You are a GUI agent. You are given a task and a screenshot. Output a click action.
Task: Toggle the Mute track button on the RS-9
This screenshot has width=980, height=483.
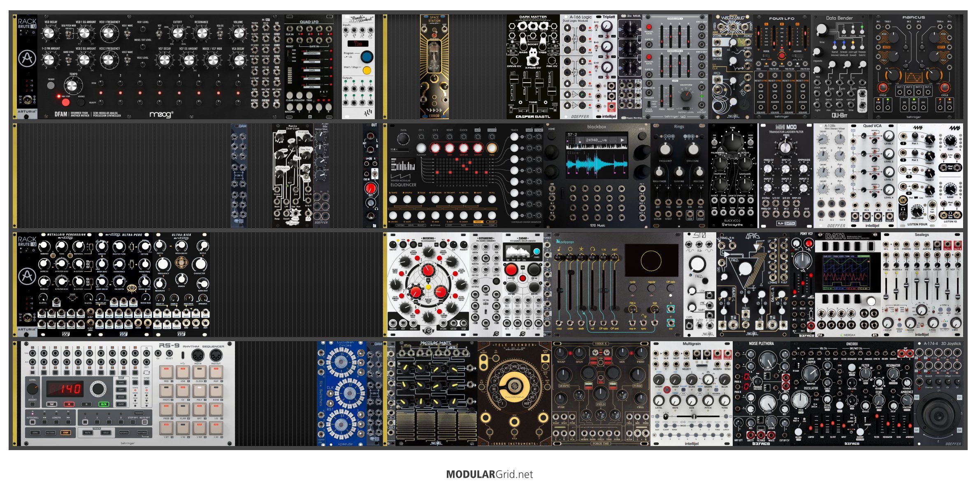click(x=88, y=432)
